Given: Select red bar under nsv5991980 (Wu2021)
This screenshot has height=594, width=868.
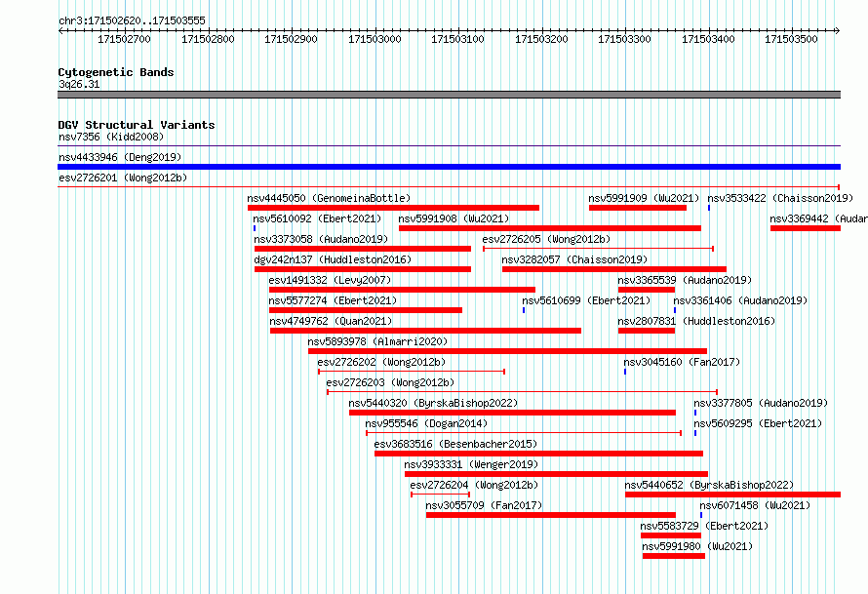Looking at the screenshot, I should coord(674,556).
